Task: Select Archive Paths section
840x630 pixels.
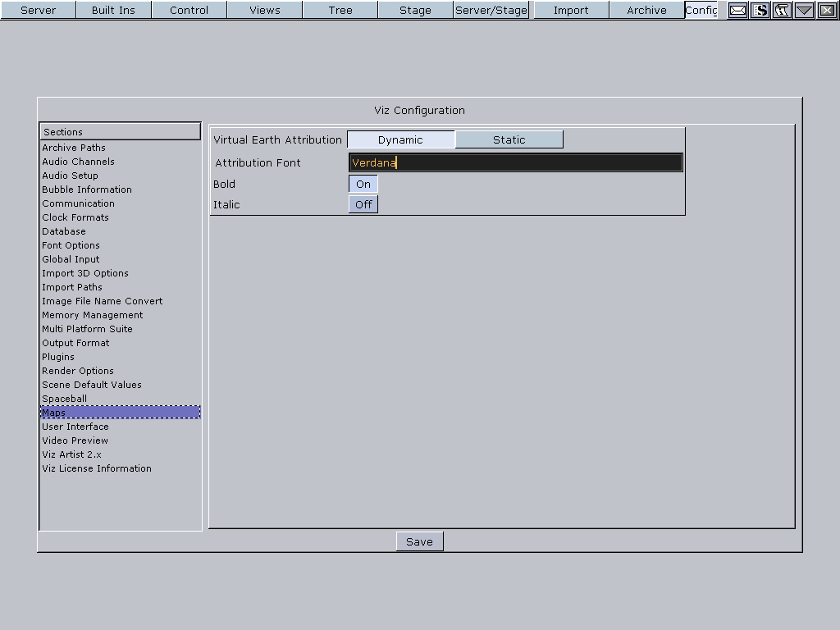Action: 74,148
